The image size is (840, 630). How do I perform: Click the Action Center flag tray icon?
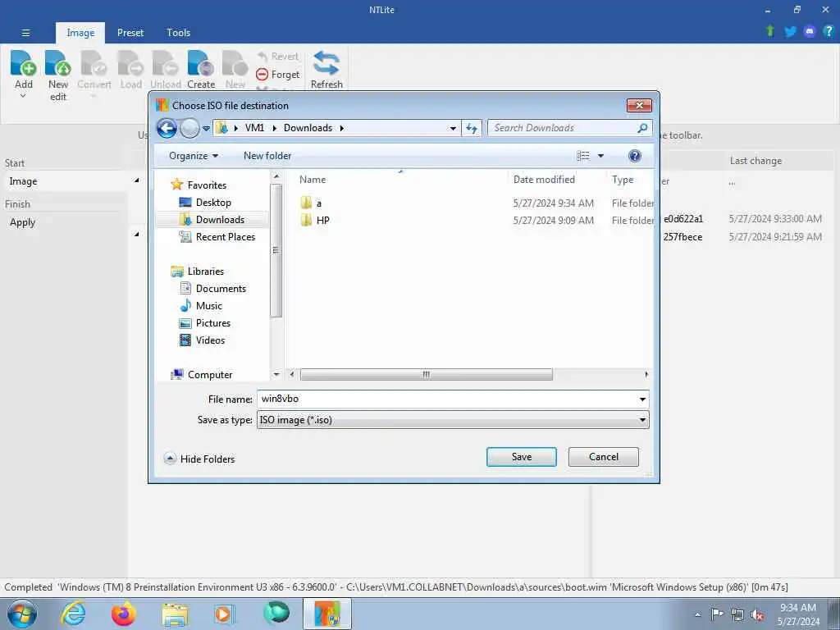tap(717, 614)
